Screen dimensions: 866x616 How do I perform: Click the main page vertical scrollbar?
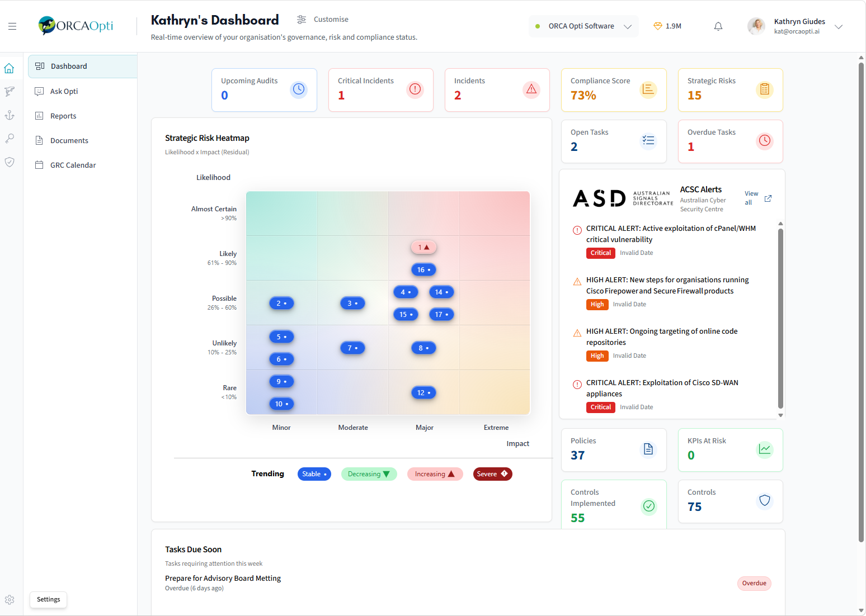(x=861, y=302)
